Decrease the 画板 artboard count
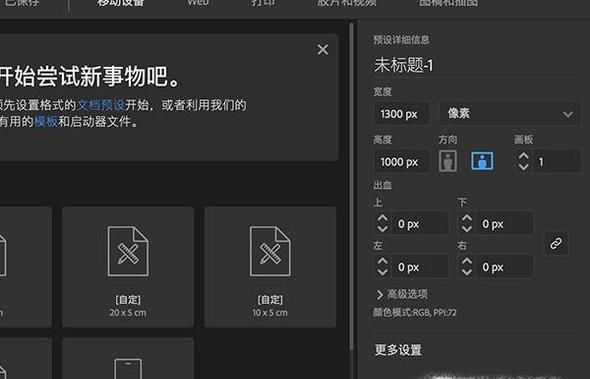 (523, 166)
